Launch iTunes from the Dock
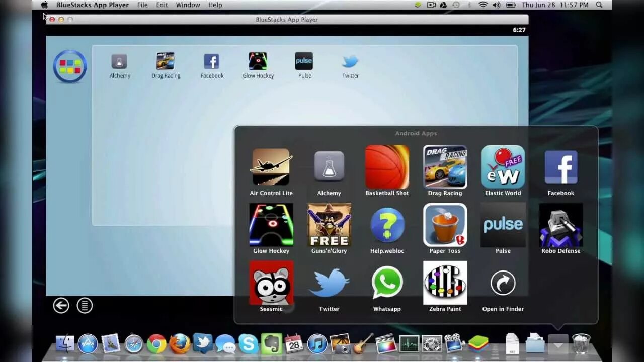 pyautogui.click(x=317, y=343)
